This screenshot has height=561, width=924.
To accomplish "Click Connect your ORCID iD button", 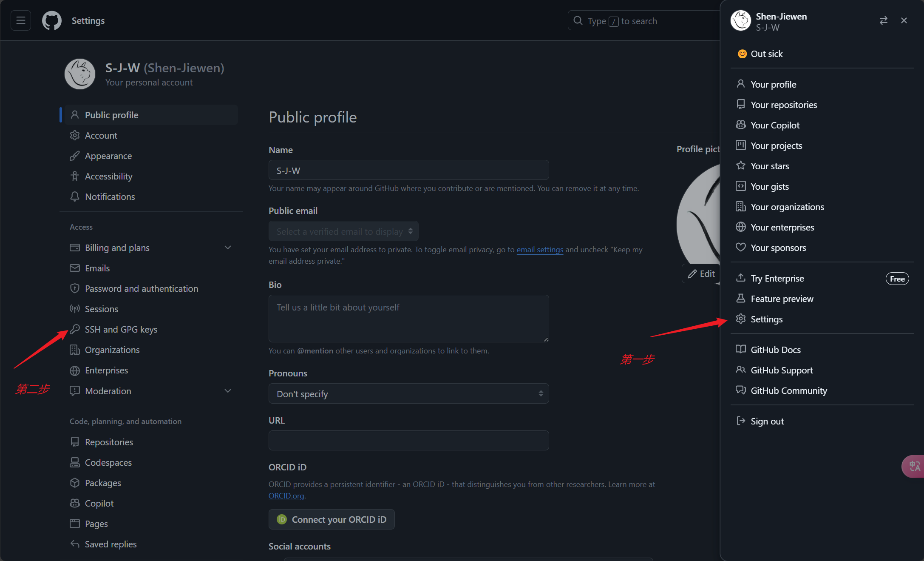I will [x=332, y=519].
